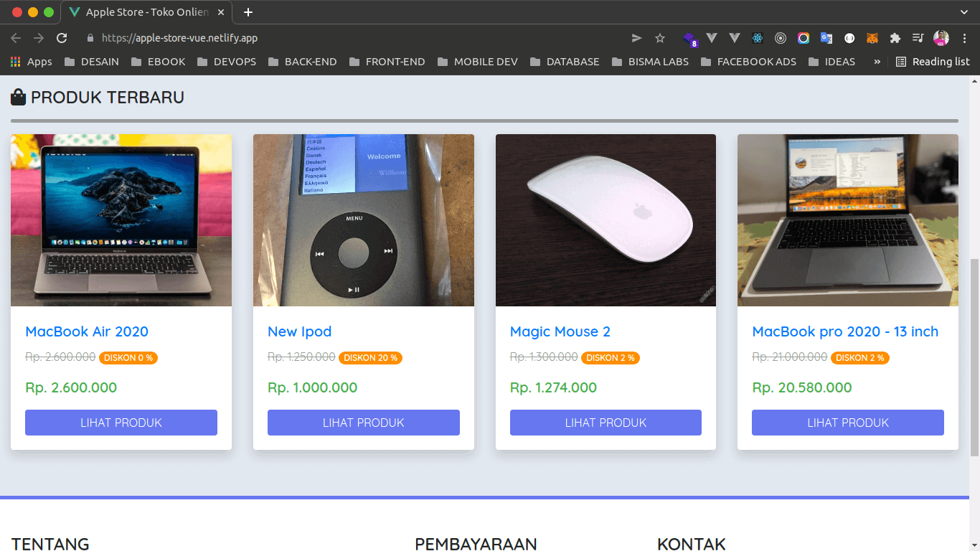Click the struck-through price Rp. 1.250.000
Viewport: 980px width, 551px height.
pyautogui.click(x=301, y=357)
